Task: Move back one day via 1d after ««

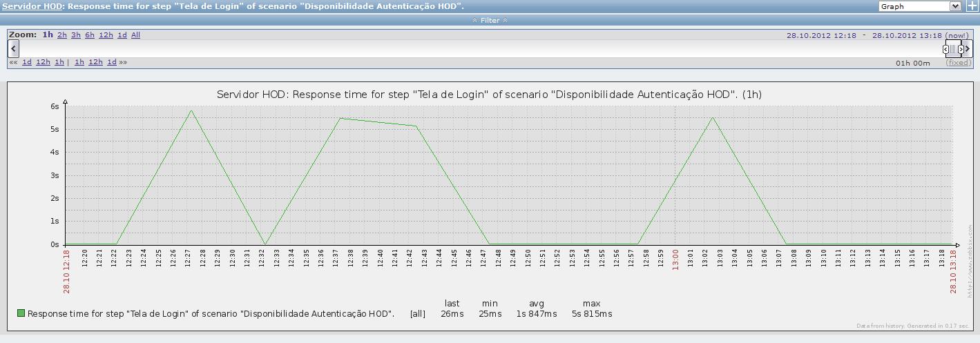Action: [x=27, y=62]
